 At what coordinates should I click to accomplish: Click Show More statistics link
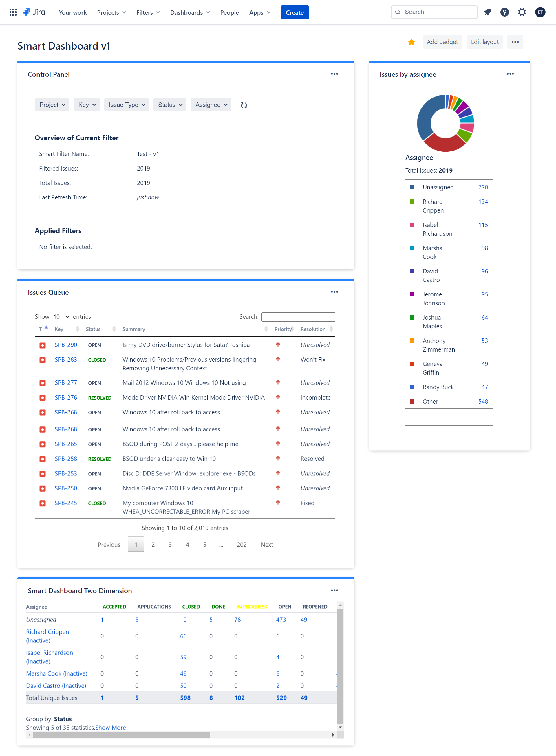click(x=110, y=727)
